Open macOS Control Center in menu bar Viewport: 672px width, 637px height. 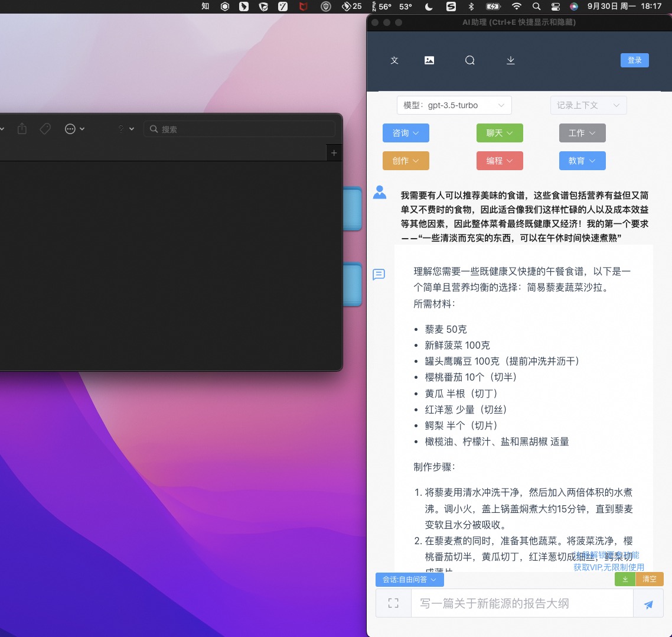[555, 6]
